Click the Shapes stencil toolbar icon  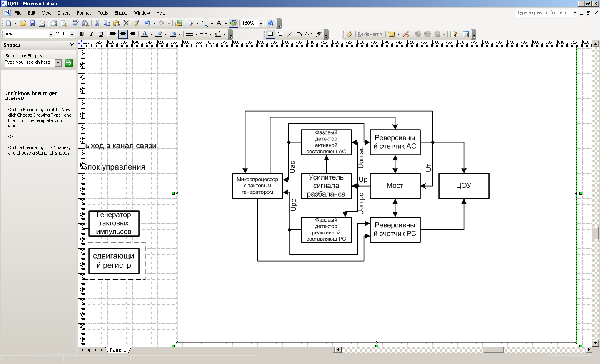coord(179,23)
